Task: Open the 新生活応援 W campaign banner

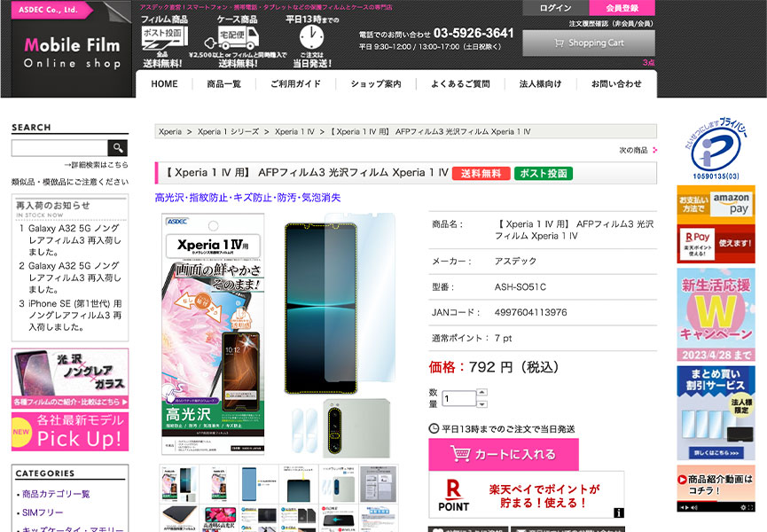Action: point(716,315)
